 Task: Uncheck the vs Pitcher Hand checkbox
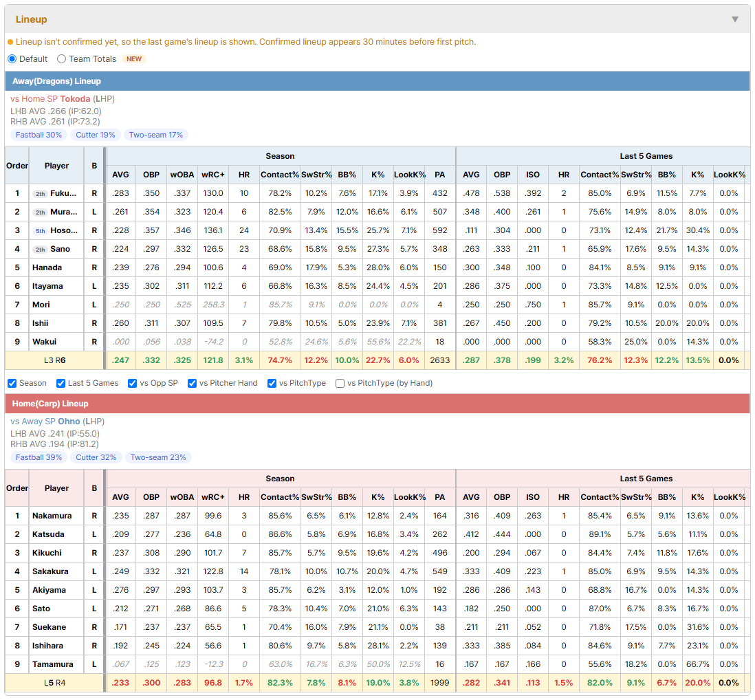point(192,383)
